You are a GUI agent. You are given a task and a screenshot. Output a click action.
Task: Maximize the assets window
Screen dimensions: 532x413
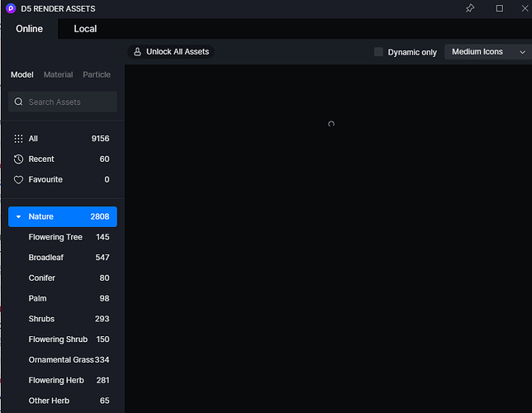500,8
